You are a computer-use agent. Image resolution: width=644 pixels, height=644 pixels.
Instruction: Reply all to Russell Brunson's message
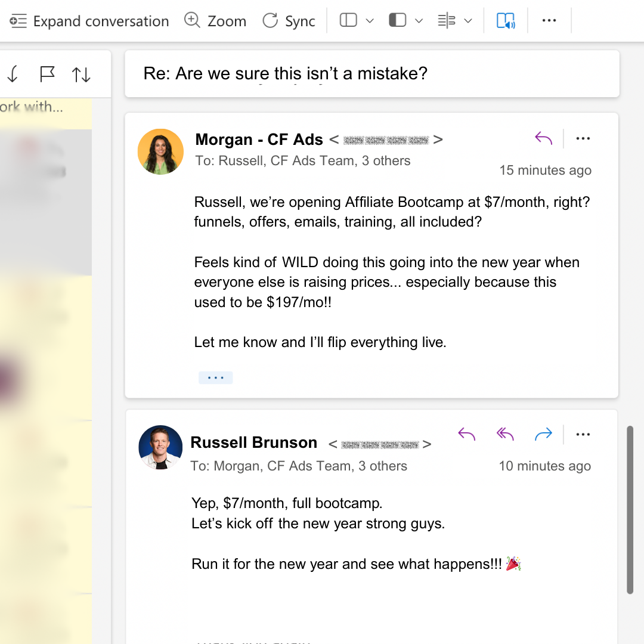pyautogui.click(x=505, y=434)
